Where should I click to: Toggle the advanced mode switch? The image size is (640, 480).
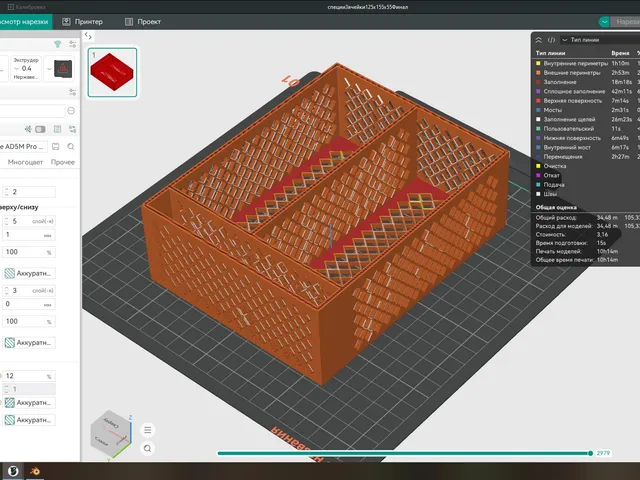(x=40, y=129)
